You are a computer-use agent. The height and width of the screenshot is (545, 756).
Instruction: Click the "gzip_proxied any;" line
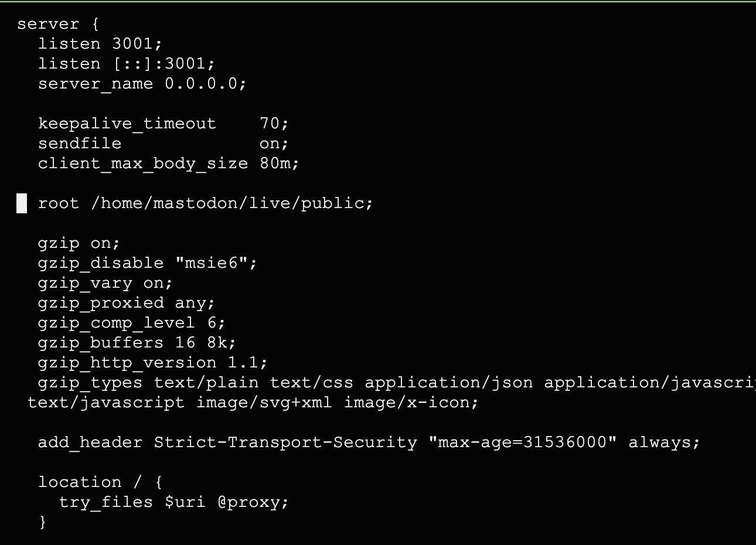[126, 303]
